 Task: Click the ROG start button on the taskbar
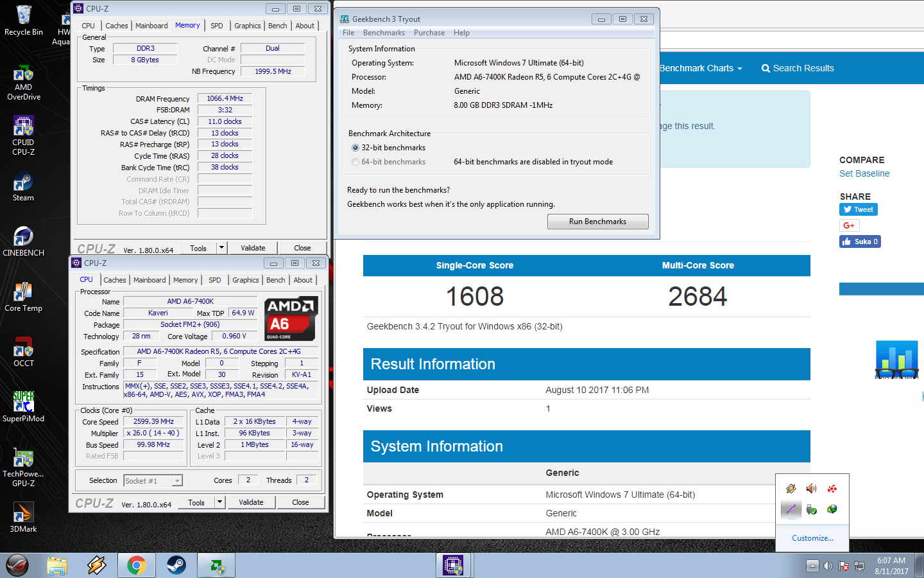pos(17,565)
